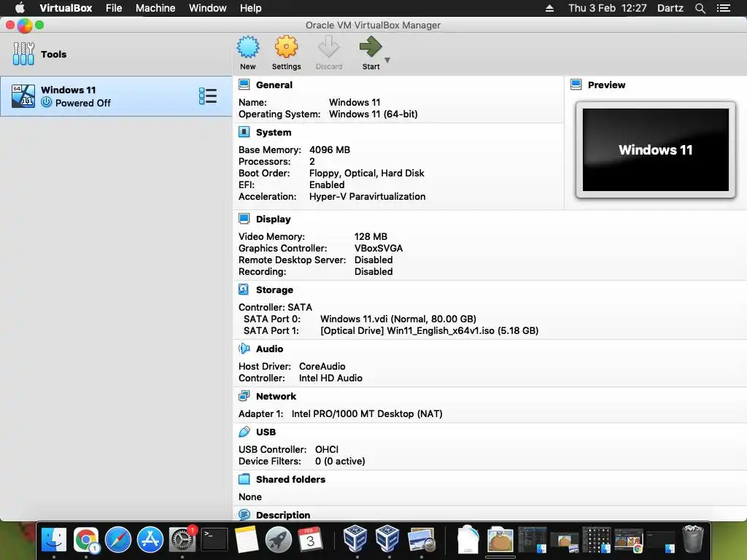Open Display settings via its heading

(273, 219)
